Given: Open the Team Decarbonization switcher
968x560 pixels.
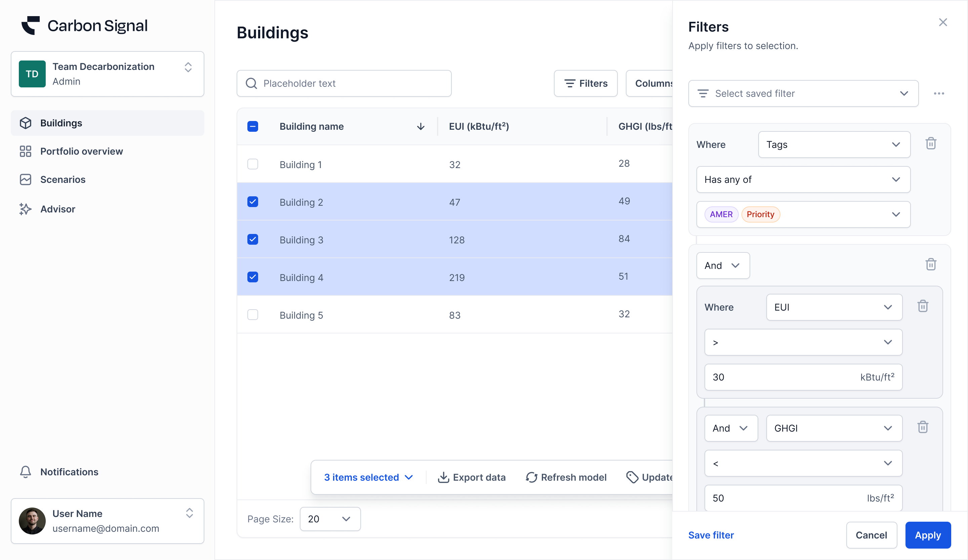Looking at the screenshot, I should [107, 74].
